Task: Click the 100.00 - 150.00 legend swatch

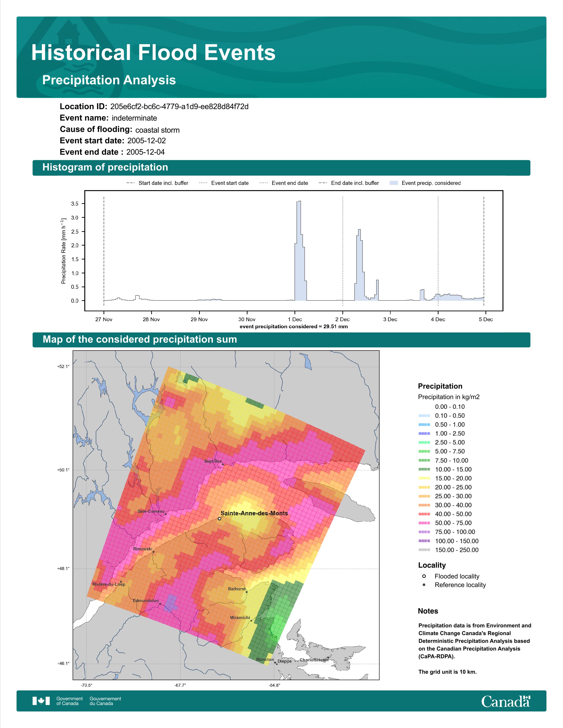Action: pos(424,541)
